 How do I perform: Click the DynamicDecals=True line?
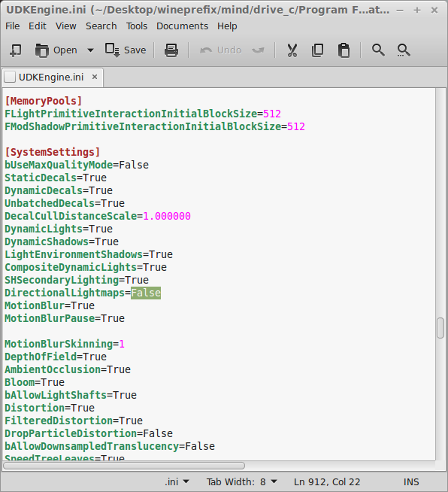(59, 190)
